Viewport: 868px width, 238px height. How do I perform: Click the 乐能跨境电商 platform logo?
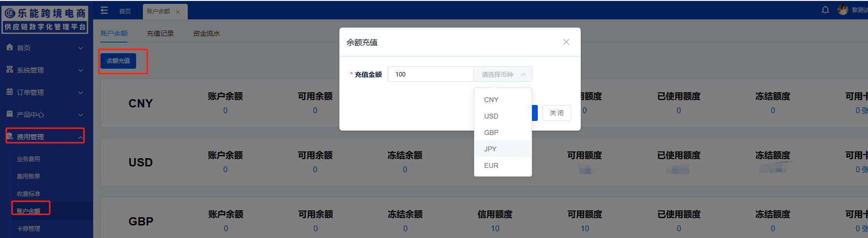point(45,19)
